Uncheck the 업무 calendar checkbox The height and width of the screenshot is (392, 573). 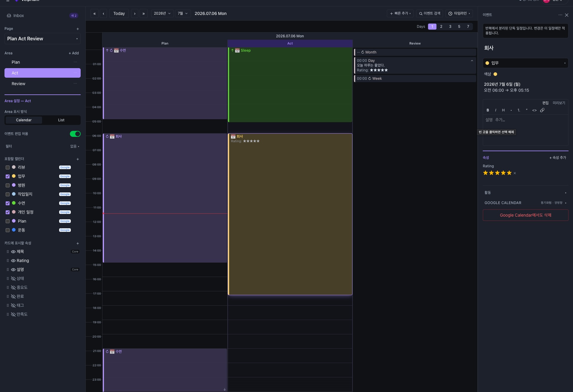pos(8,176)
